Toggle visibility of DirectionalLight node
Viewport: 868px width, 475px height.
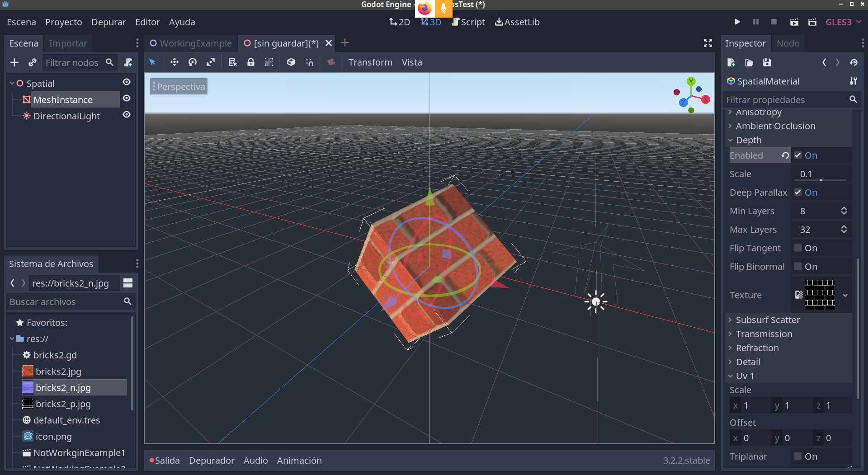coord(127,114)
